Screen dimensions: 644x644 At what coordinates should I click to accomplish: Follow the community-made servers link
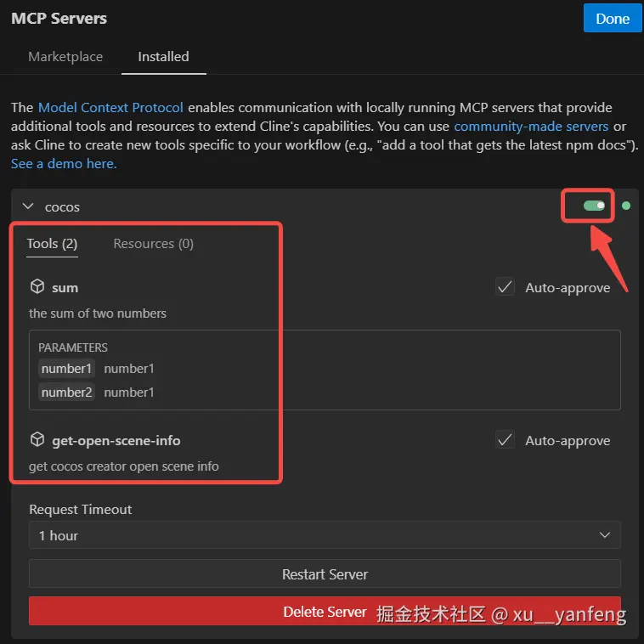click(x=531, y=126)
